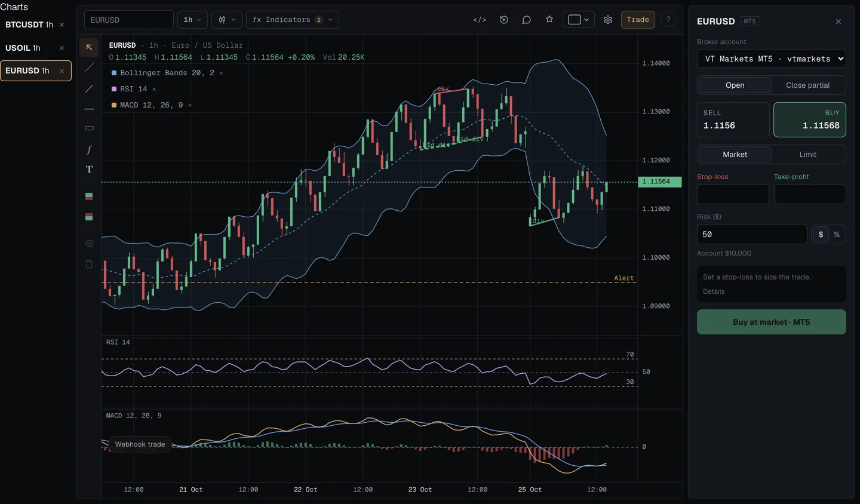Select the horizontal line drawing tool

pos(89,109)
